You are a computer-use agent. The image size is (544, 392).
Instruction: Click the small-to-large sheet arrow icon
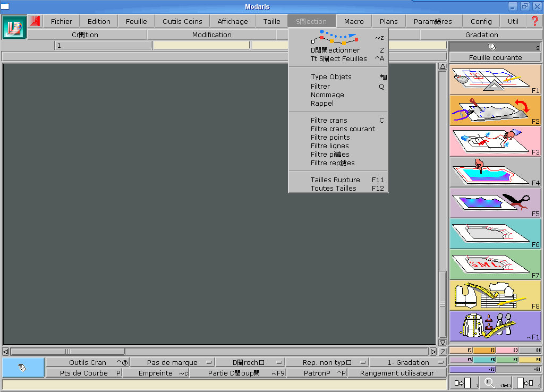(x=464, y=383)
